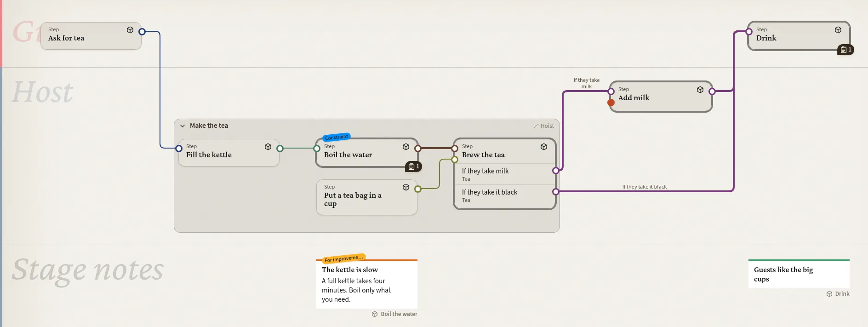Click the For improvement tag on kettle note

point(344,258)
